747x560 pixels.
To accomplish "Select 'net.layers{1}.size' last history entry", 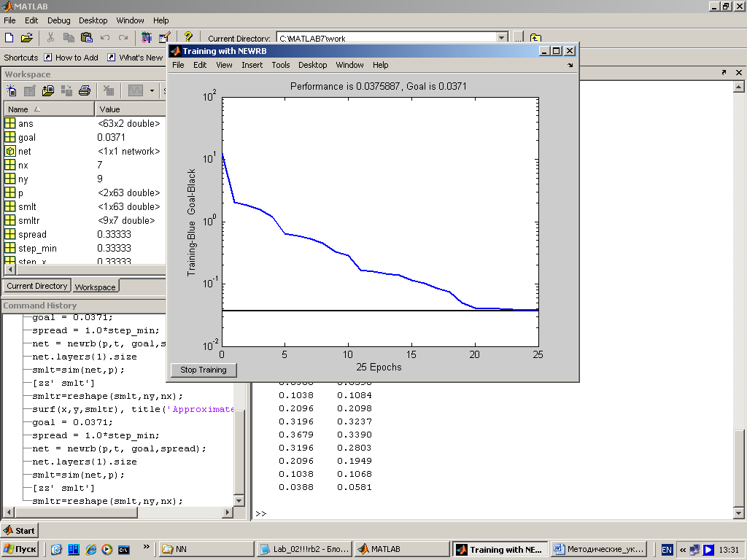I will point(85,462).
